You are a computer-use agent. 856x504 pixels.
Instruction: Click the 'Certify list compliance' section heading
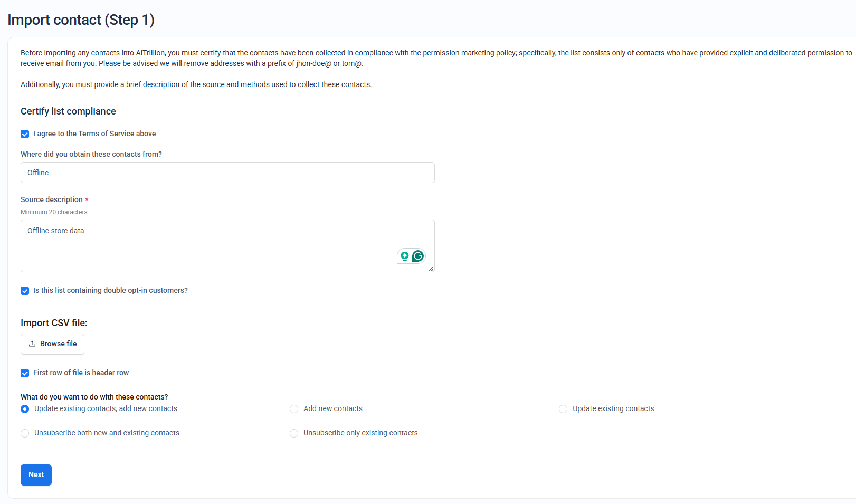point(68,111)
